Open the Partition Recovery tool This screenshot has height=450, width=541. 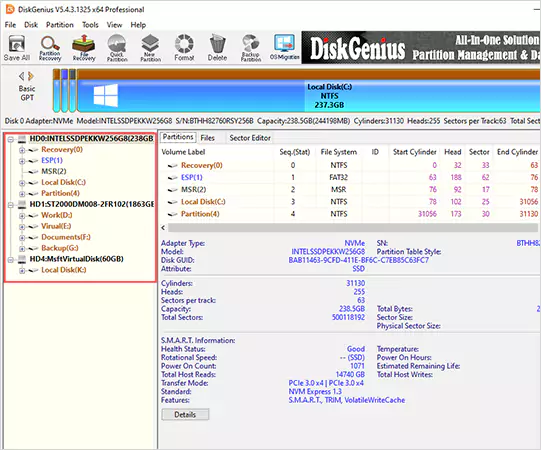[50, 48]
